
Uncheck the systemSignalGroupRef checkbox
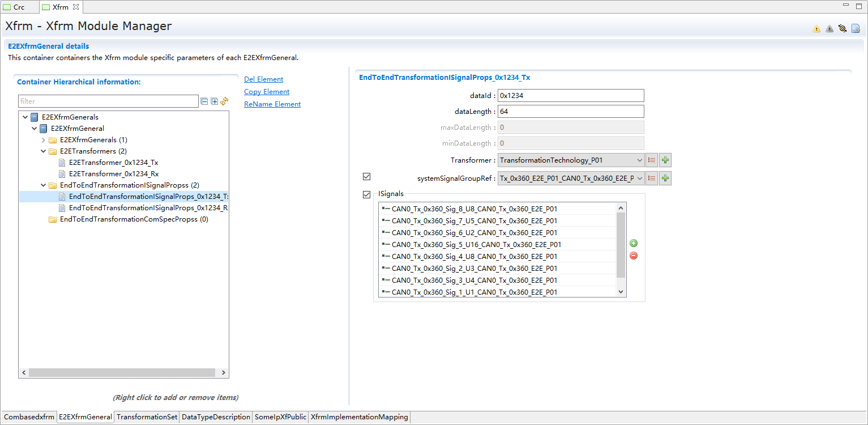[x=366, y=177]
